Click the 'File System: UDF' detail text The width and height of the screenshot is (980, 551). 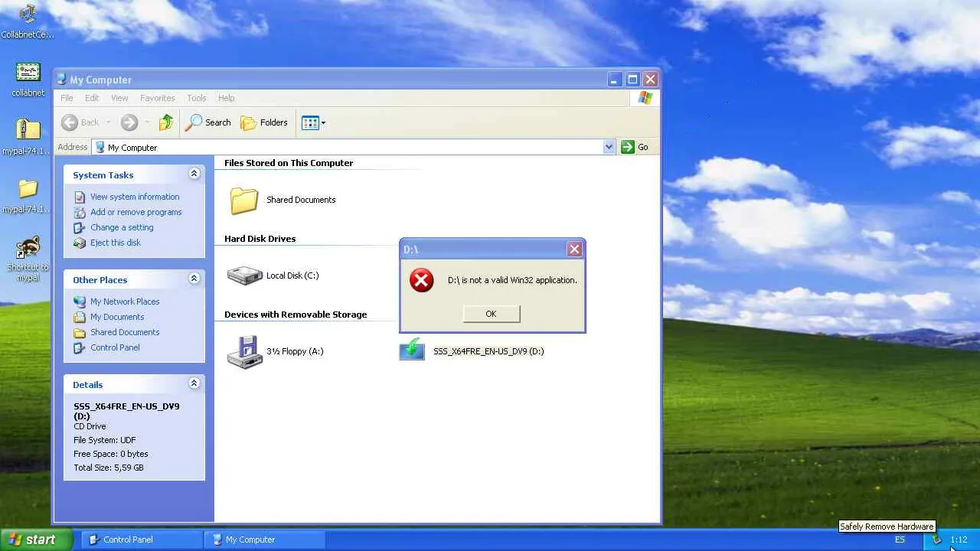coord(104,440)
